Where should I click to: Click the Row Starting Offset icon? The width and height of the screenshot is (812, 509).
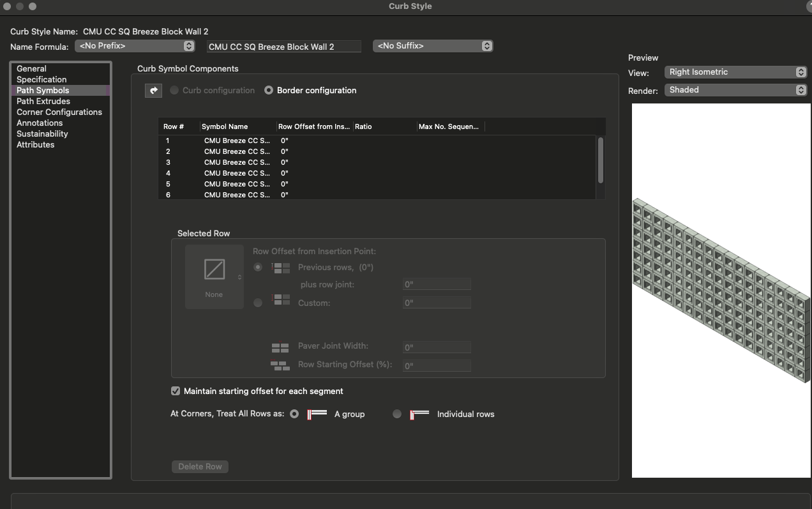click(x=280, y=365)
